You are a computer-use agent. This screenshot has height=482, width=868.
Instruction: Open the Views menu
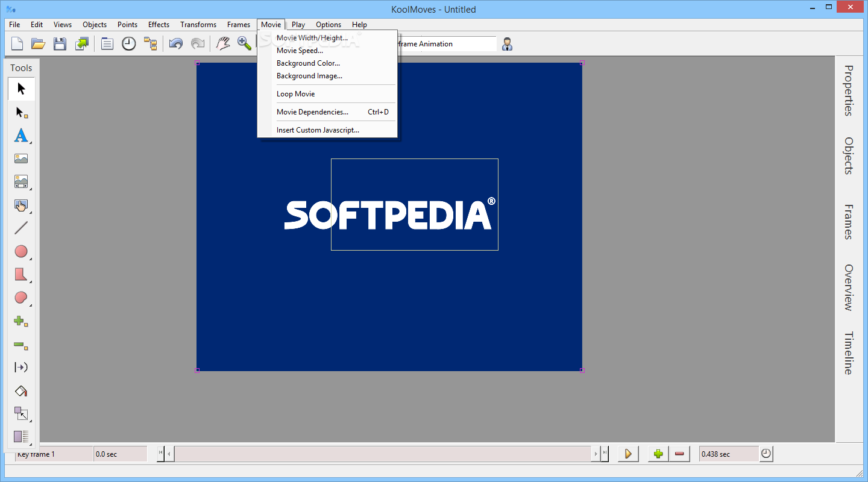pyautogui.click(x=63, y=25)
